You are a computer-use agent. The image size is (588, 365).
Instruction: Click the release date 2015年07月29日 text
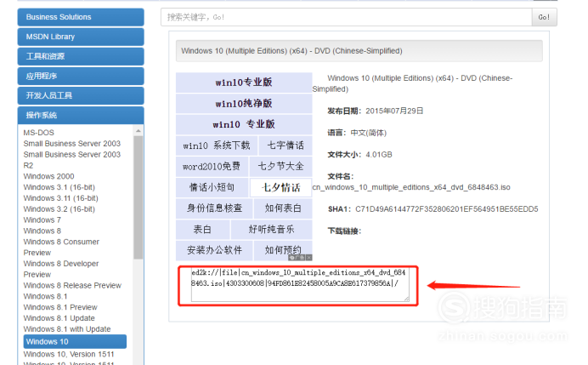[394, 111]
